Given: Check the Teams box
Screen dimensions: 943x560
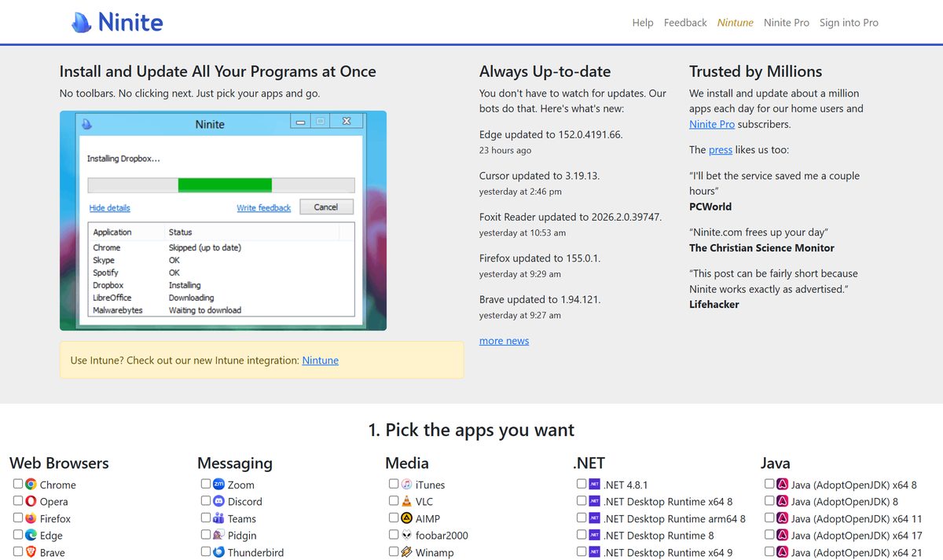Looking at the screenshot, I should click(205, 518).
